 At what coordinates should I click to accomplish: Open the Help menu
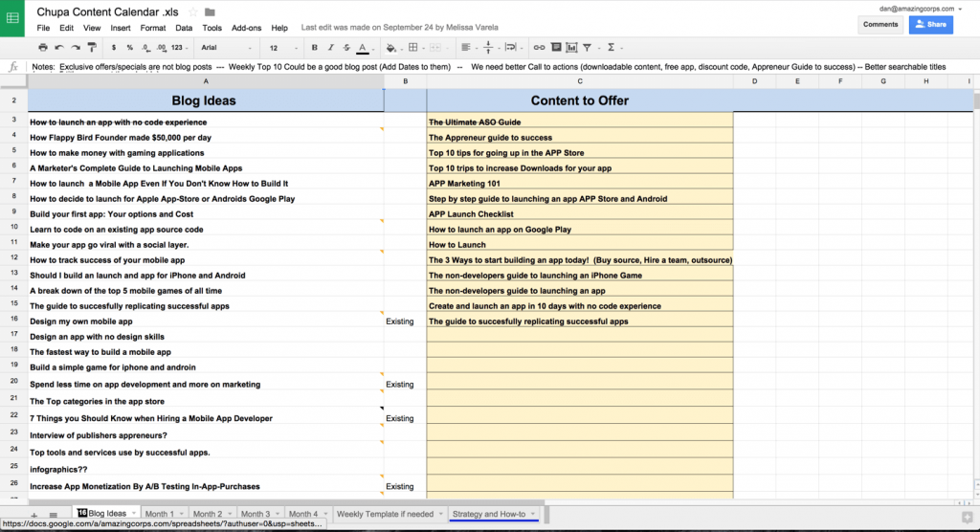(279, 28)
